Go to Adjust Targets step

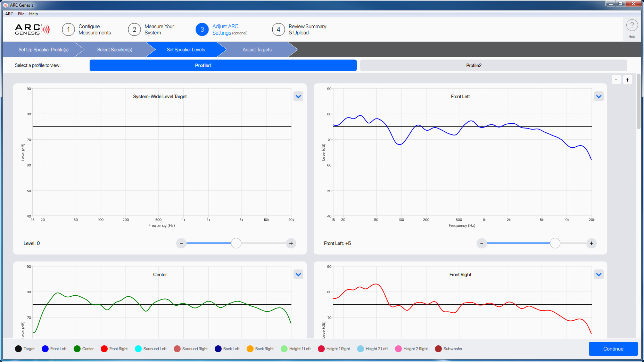257,50
